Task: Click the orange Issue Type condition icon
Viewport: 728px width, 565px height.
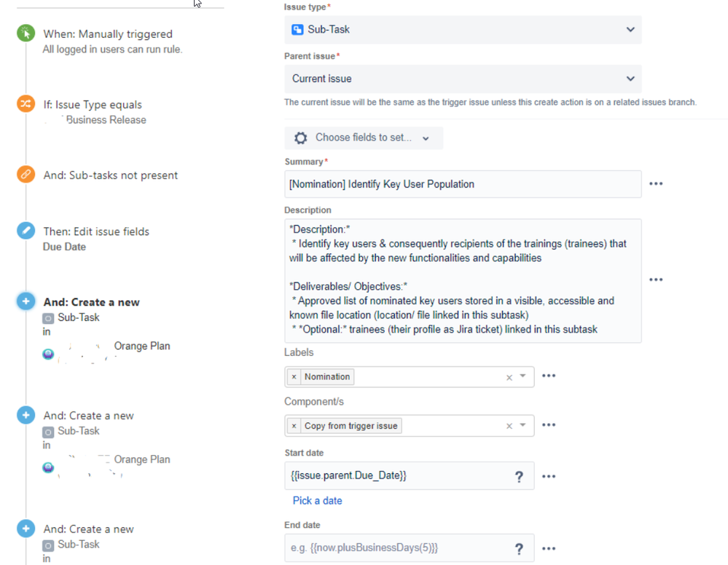Action: (x=26, y=104)
